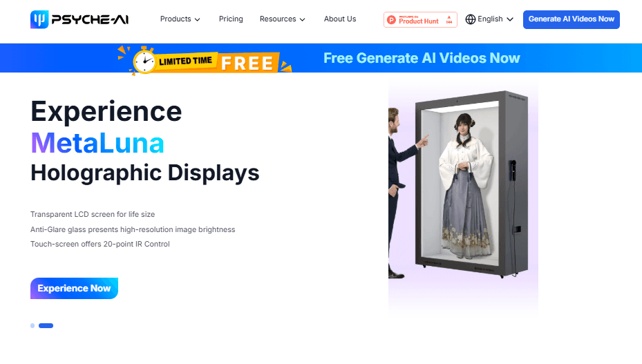
Task: Expand the Resources dropdown chevron
Action: pyautogui.click(x=303, y=20)
